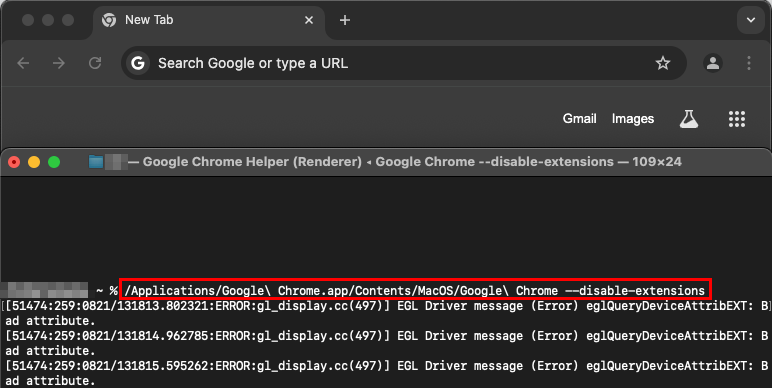Open the Chrome profile avatar

click(x=712, y=63)
